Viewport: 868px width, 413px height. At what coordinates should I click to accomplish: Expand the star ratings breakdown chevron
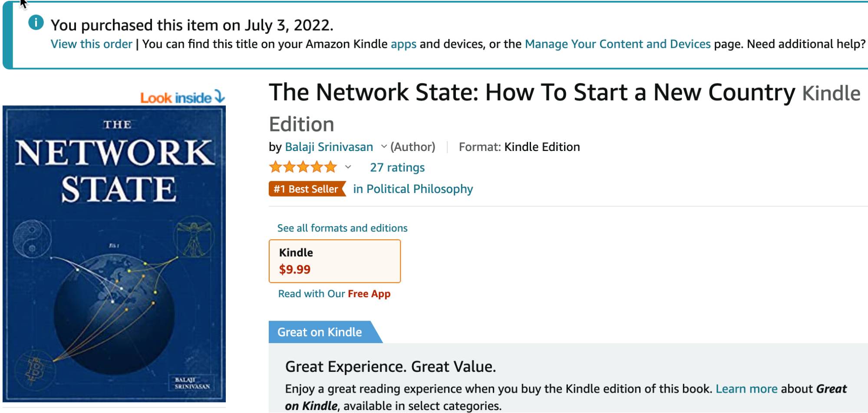[x=348, y=167]
